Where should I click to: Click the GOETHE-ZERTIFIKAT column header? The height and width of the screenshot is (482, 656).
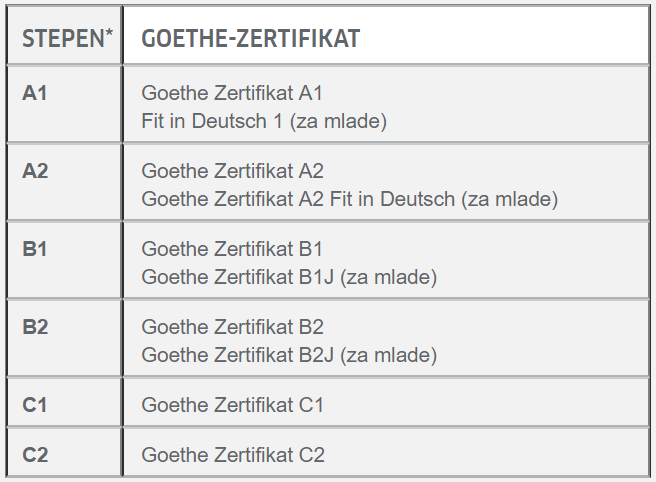(x=386, y=36)
